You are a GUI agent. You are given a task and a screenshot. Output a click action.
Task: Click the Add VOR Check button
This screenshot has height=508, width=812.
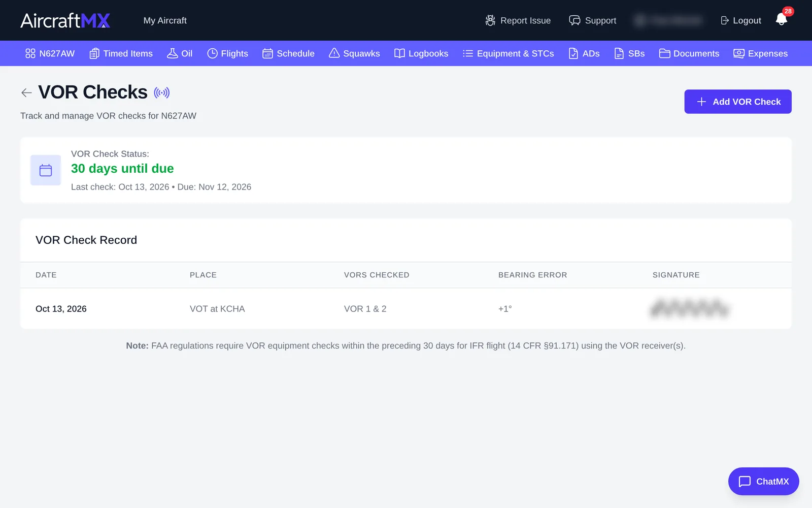[738, 102]
